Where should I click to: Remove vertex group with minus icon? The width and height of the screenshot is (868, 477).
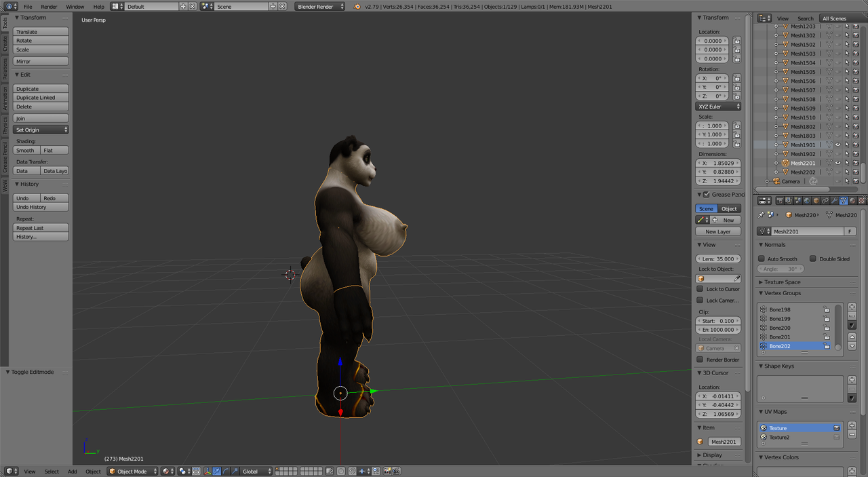pos(852,316)
